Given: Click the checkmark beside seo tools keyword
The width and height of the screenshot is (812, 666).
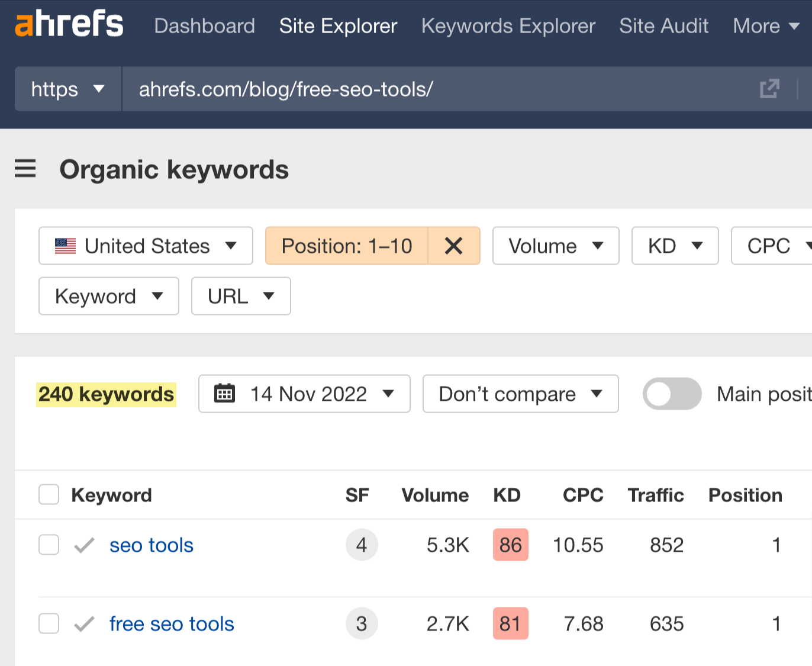Looking at the screenshot, I should tap(84, 545).
